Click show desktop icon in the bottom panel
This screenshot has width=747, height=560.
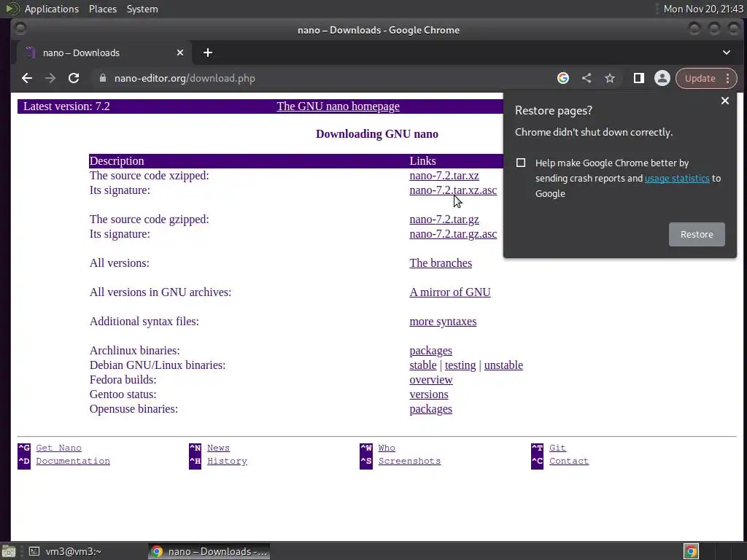[x=9, y=551]
